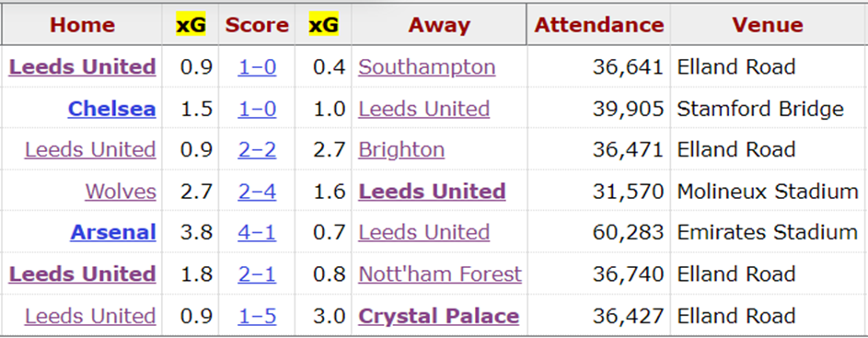The width and height of the screenshot is (868, 338).
Task: Click the Home column header
Action: point(83,25)
